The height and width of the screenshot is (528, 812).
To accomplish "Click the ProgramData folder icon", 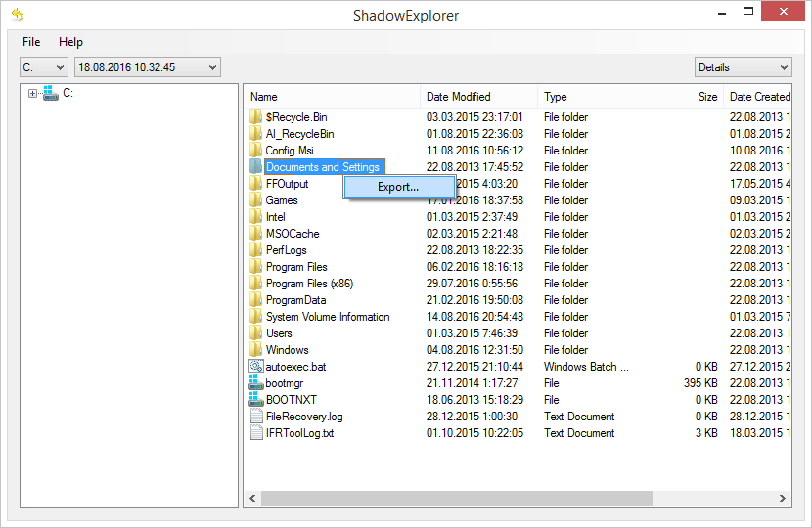I will [x=255, y=300].
